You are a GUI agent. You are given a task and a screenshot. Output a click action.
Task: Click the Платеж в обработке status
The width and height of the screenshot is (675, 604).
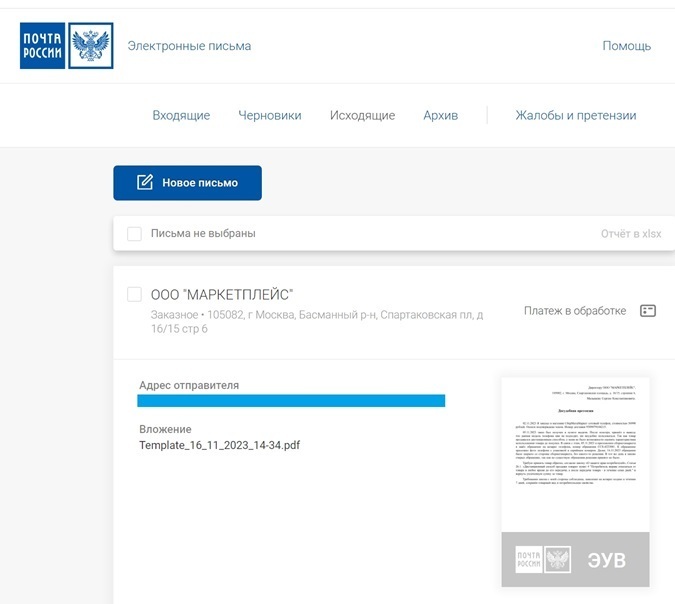tap(575, 311)
